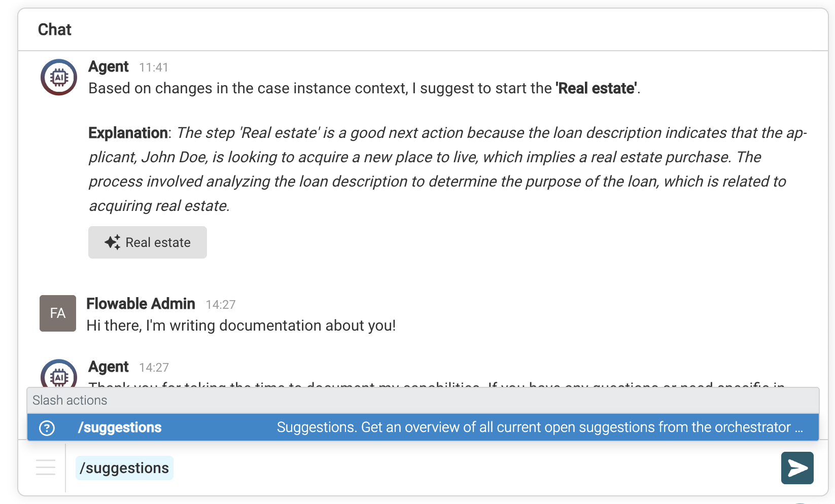Click the send message paper plane icon
This screenshot has height=504, width=835.
point(797,467)
